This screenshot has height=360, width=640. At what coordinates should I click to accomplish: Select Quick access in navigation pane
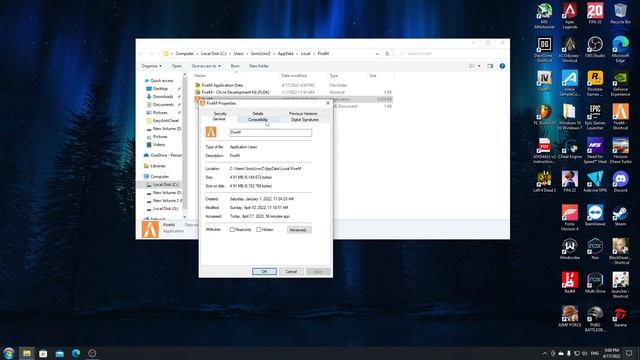[x=162, y=81]
